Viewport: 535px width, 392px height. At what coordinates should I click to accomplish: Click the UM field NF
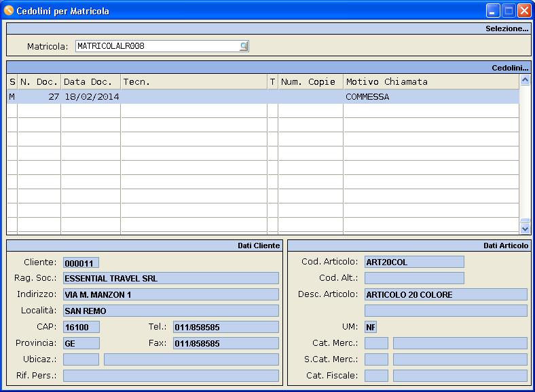(x=371, y=327)
